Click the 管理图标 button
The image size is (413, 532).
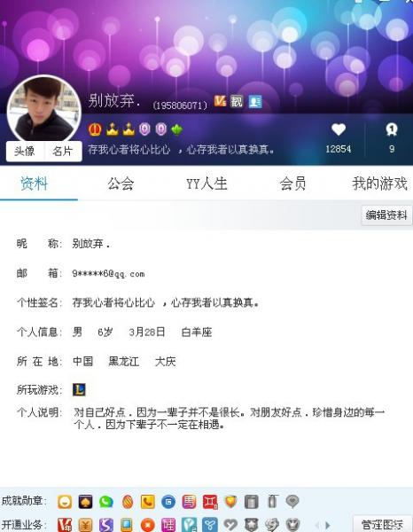tap(382, 525)
